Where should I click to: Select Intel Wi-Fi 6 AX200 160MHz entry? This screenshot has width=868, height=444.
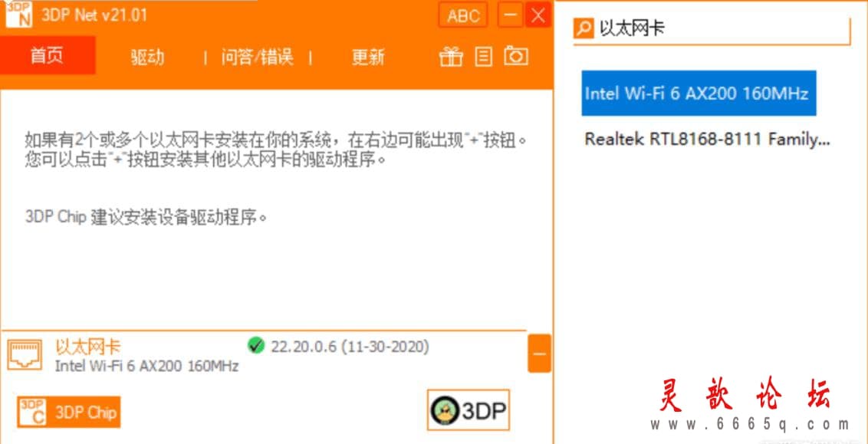click(699, 93)
